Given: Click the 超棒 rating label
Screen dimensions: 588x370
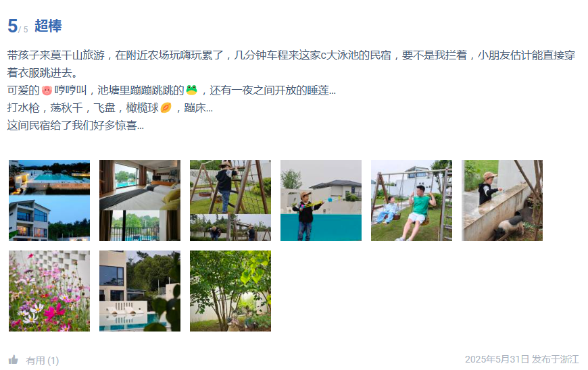Looking at the screenshot, I should tap(48, 26).
